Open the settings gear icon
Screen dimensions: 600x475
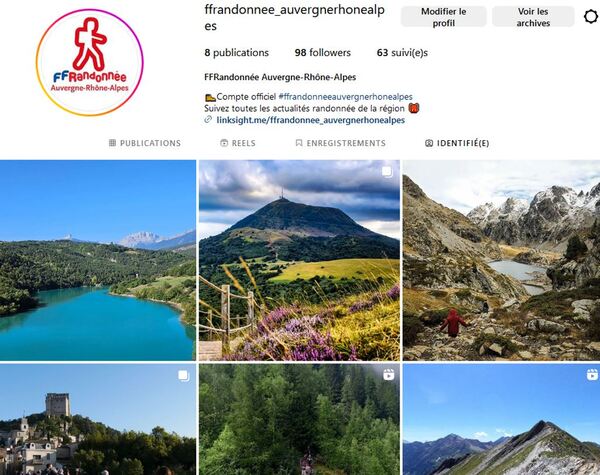(591, 17)
